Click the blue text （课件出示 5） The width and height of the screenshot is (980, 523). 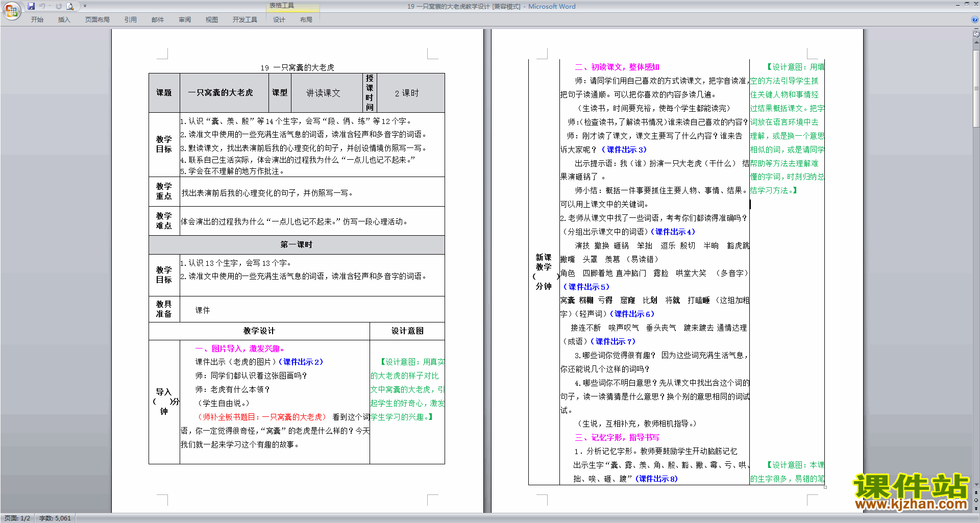[x=586, y=287]
